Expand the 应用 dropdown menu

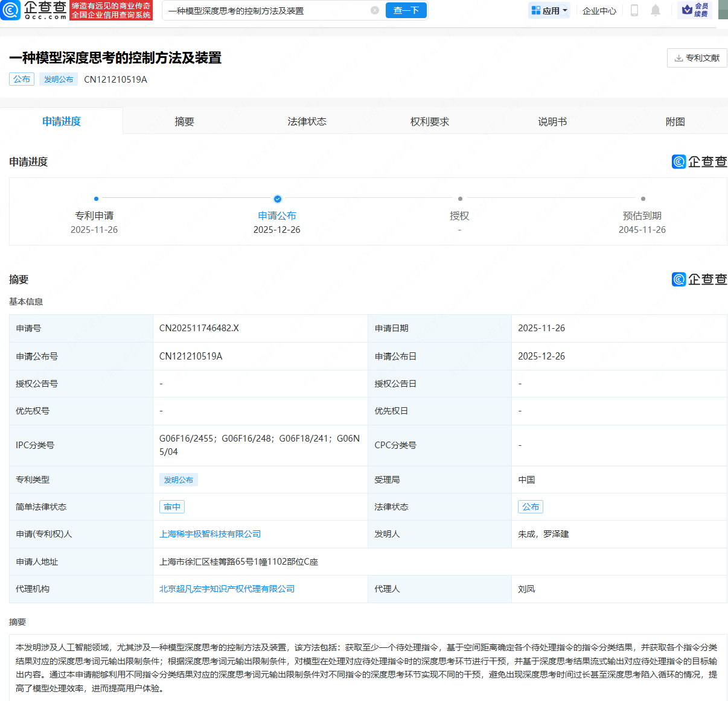tap(549, 10)
